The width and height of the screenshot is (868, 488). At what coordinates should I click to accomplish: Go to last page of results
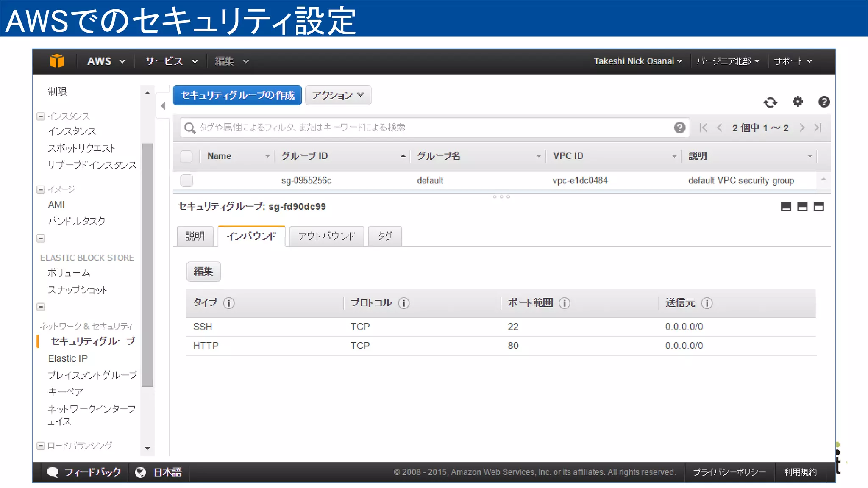(x=818, y=128)
